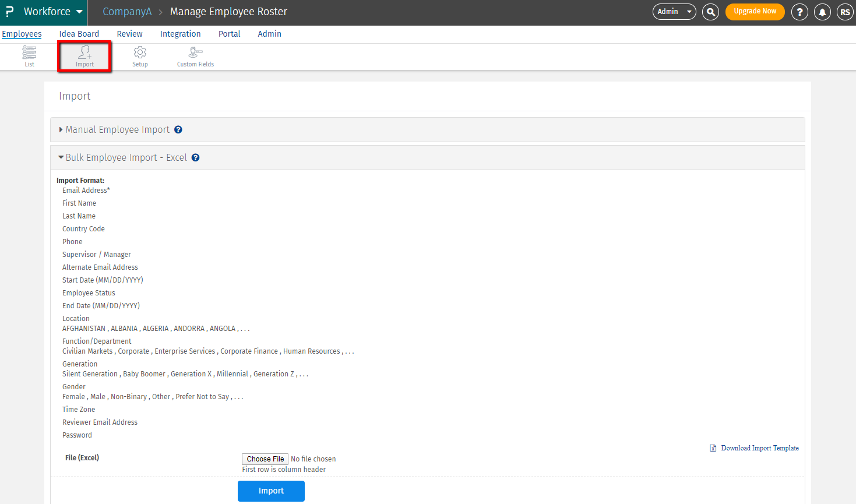
Task: Click the Phone format entry
Action: pos(72,242)
